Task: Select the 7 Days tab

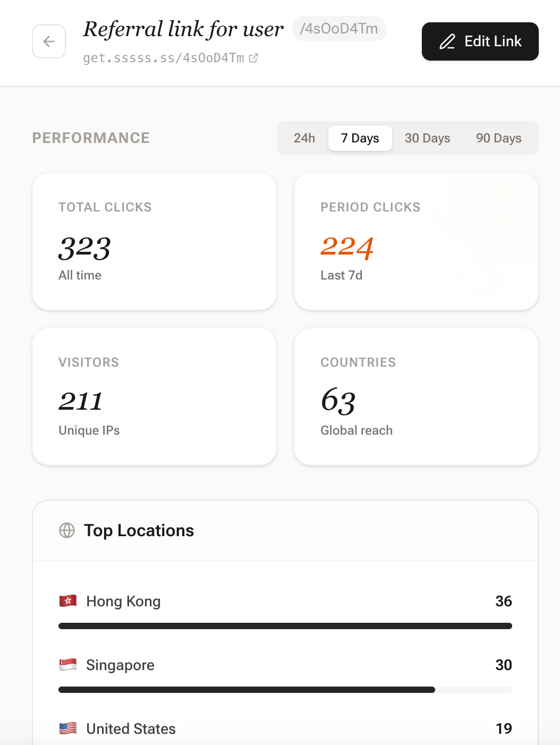Action: [x=360, y=138]
